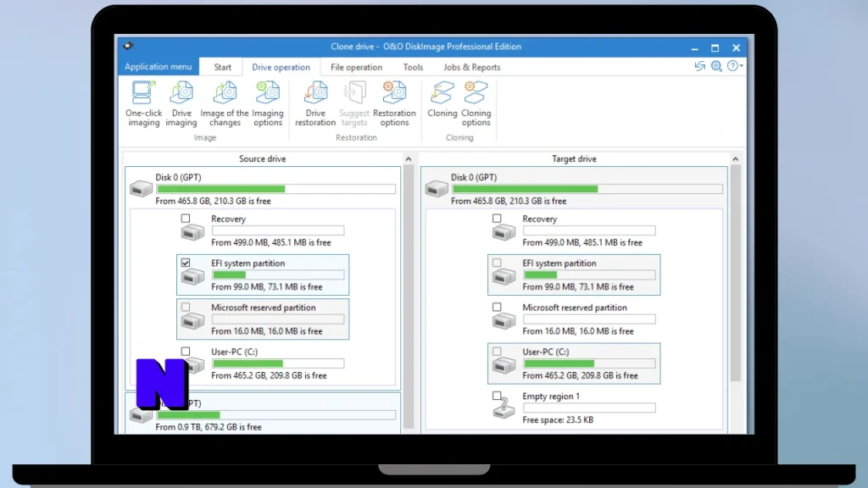The width and height of the screenshot is (868, 488).
Task: Click source Disk 0 usage bar
Action: tap(276, 189)
